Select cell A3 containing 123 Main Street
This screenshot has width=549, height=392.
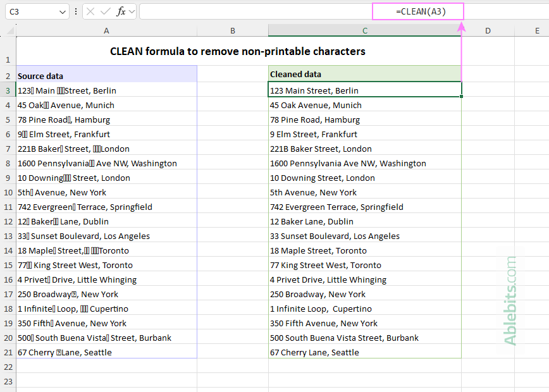coord(106,90)
